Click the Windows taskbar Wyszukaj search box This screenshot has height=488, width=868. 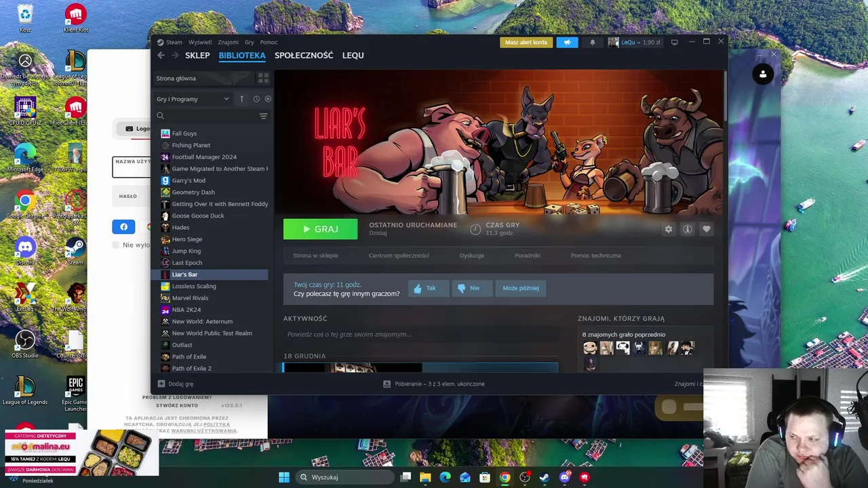[344, 477]
